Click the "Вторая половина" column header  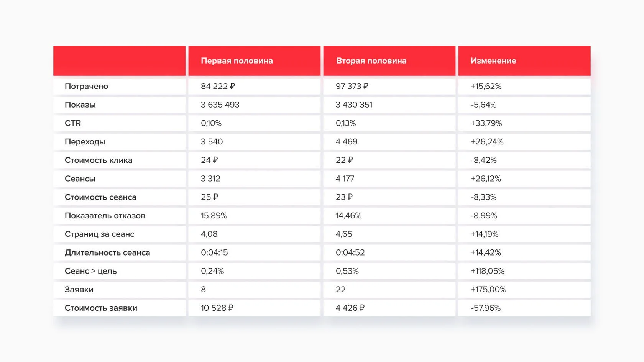point(371,61)
